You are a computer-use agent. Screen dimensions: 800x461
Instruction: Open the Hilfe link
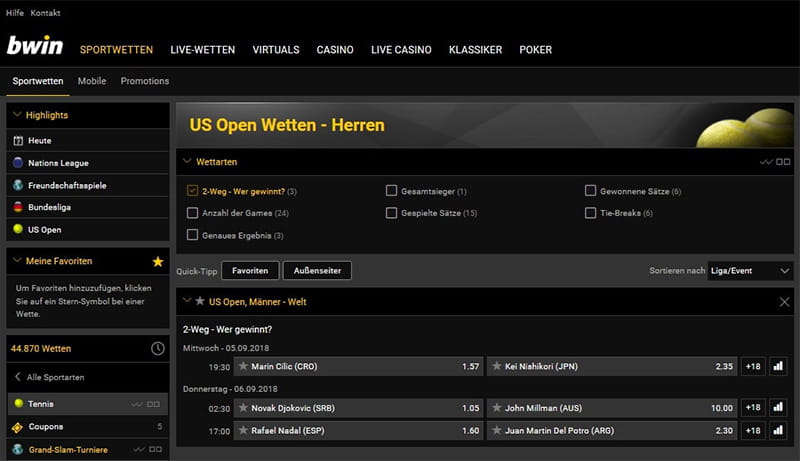coord(15,13)
